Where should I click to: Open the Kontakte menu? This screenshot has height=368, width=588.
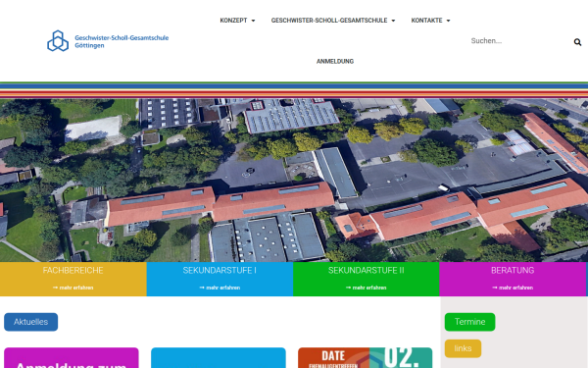click(426, 21)
